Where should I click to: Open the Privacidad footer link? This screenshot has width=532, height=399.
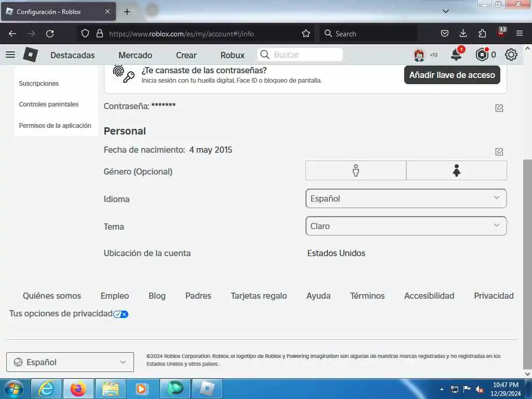[494, 296]
